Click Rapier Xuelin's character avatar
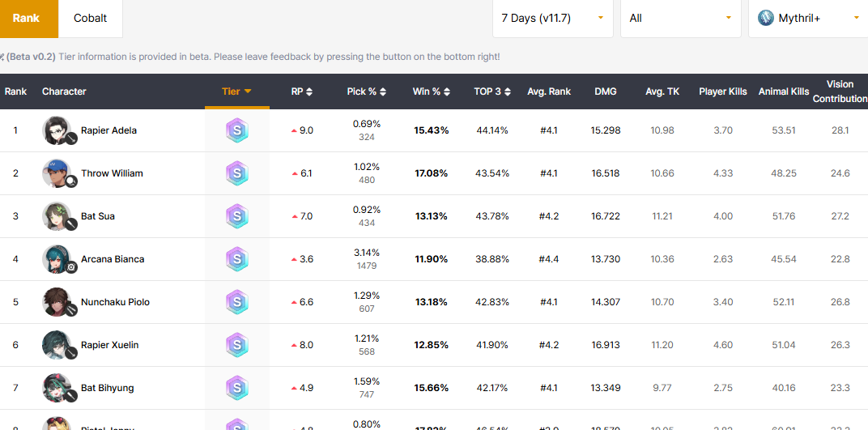 [x=57, y=345]
